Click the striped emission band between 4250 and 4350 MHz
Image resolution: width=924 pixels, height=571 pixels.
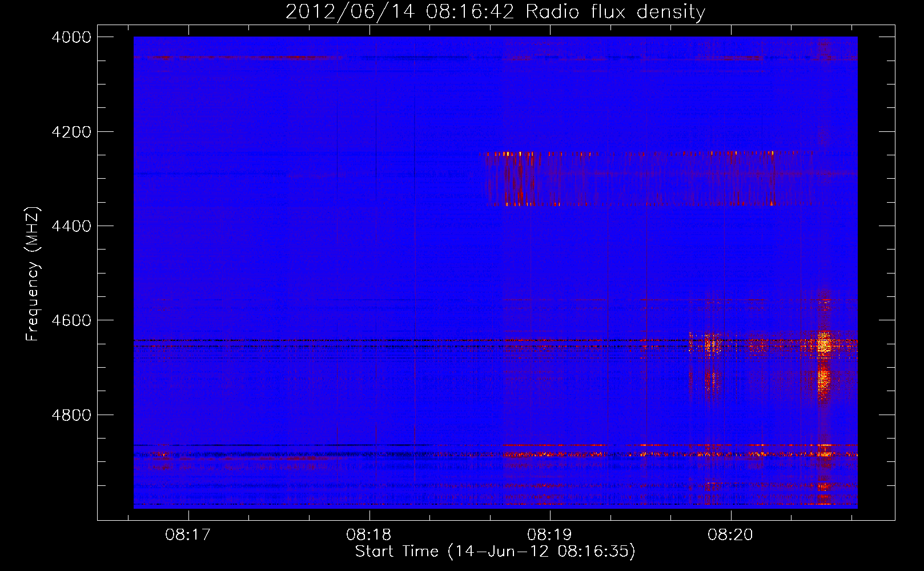651,179
